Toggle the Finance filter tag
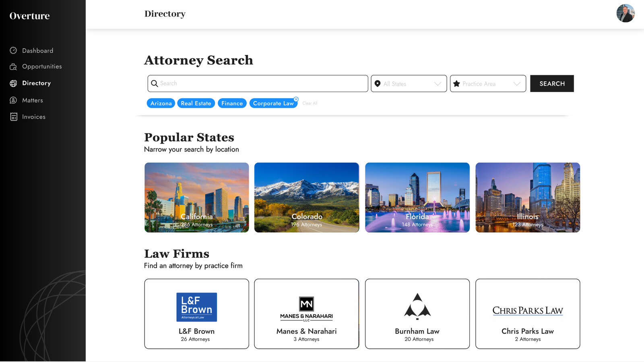The height and width of the screenshot is (362, 644). point(232,103)
